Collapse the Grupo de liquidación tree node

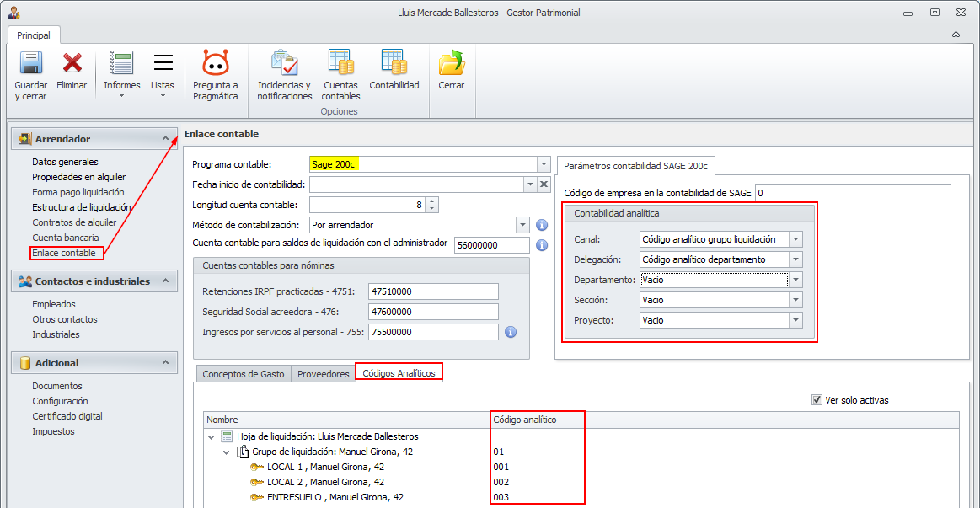[x=227, y=452]
